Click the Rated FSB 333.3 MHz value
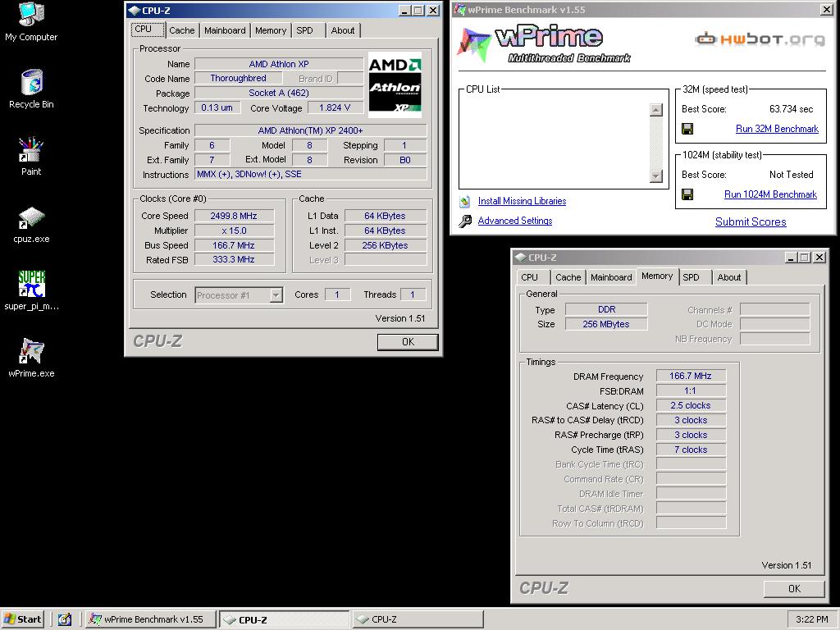Viewport: 840px width, 630px height. pyautogui.click(x=234, y=259)
